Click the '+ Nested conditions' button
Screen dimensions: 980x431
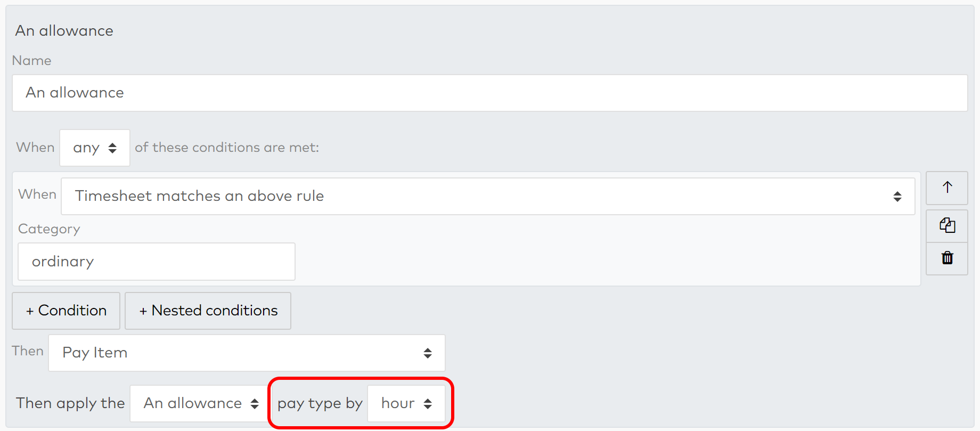tap(208, 311)
